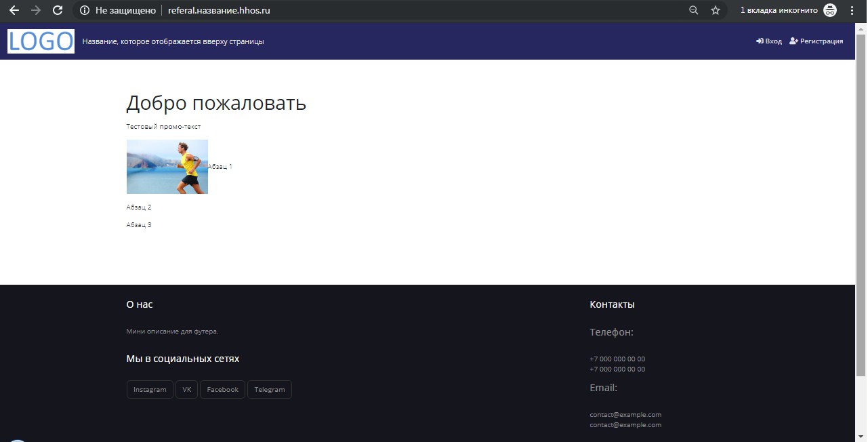
Task: Click the LOGO image in header
Action: [41, 41]
